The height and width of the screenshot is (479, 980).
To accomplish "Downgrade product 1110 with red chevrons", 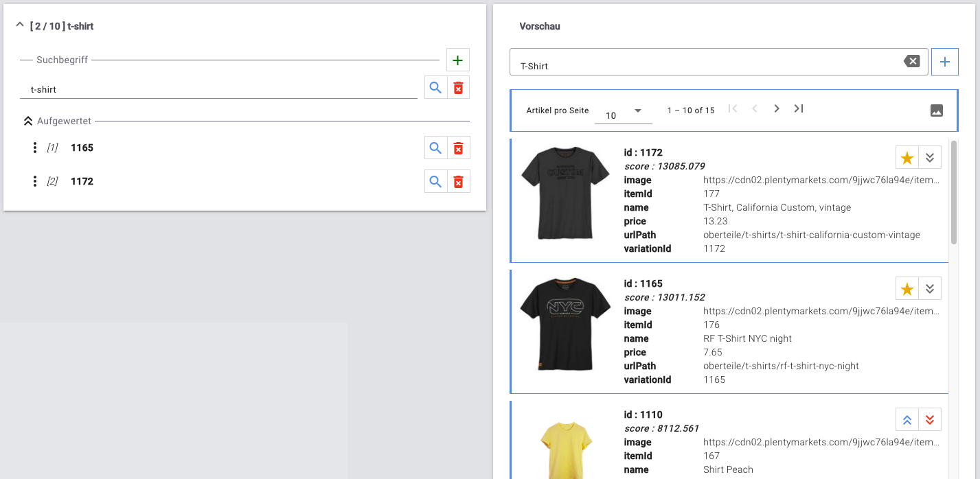I will pyautogui.click(x=930, y=420).
